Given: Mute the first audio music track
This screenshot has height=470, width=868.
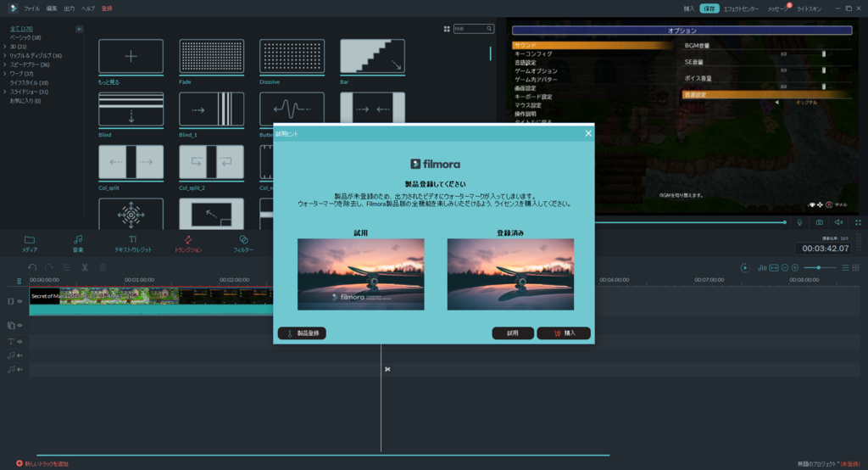Looking at the screenshot, I should coord(19,355).
